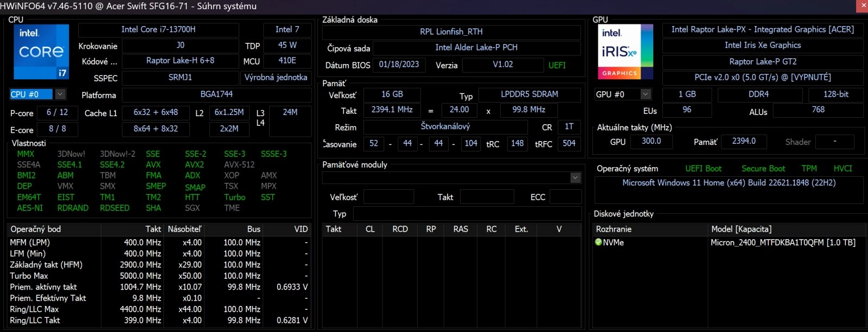Click the Intel Core i7-13700H name field
Viewport: 868px width, 332px height.
pos(158,29)
